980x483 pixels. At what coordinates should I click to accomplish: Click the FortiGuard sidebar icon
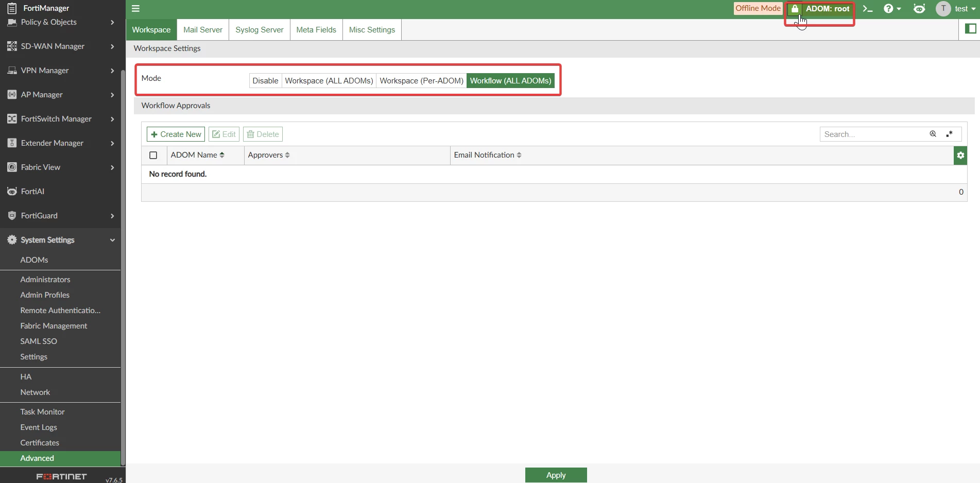pyautogui.click(x=12, y=216)
